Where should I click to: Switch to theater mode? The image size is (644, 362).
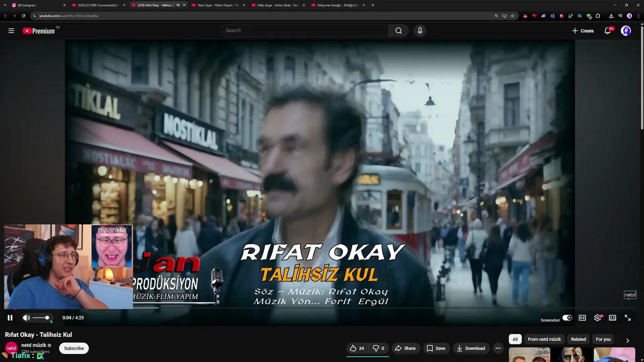tap(612, 318)
